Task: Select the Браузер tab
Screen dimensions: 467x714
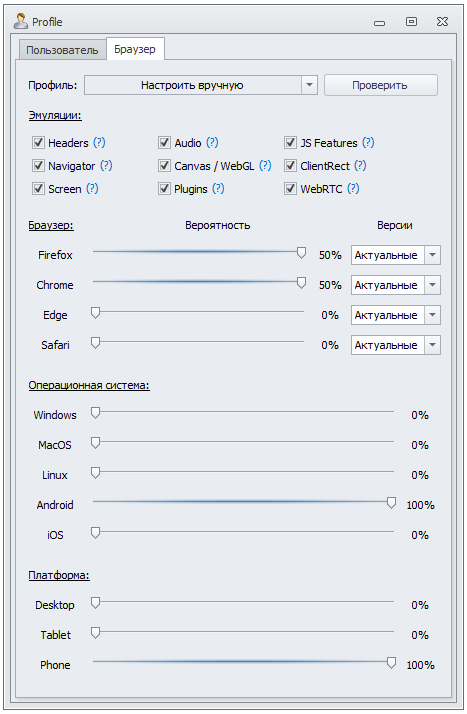Action: (135, 49)
